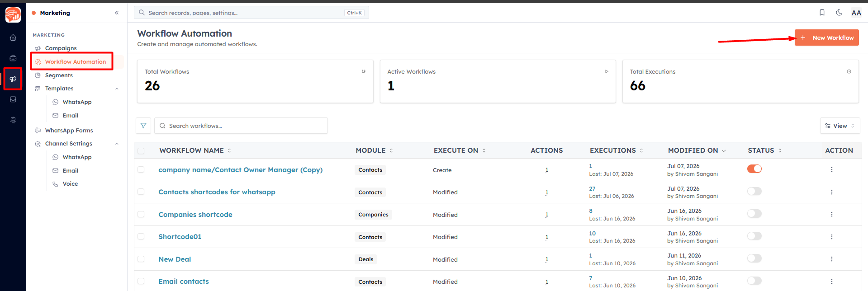Screen dimensions: 868x291
Task: Click the Companies module badge
Action: tap(373, 215)
